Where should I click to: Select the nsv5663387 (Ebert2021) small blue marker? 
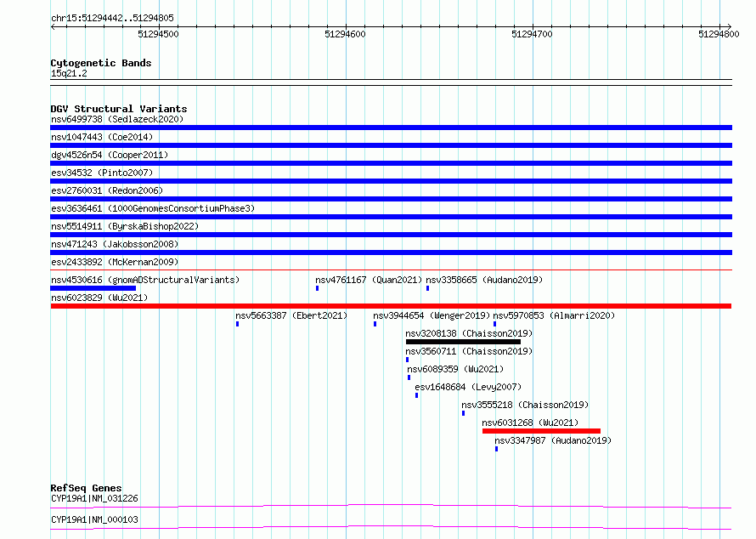tap(237, 324)
